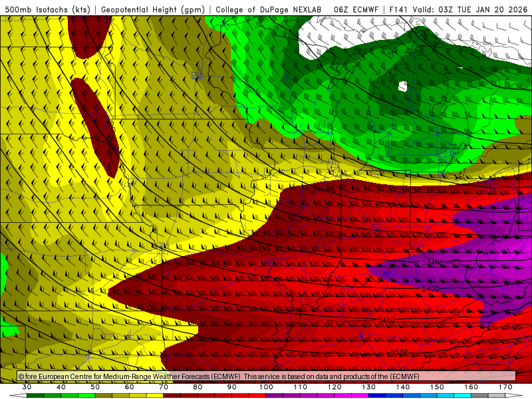Click the 30 value on the color scale

coord(27,387)
